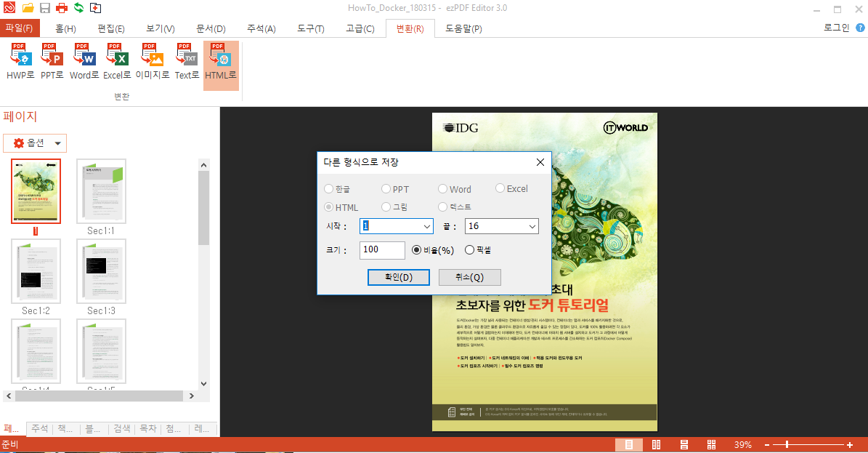
Task: Open the 파일(F) menu
Action: click(x=20, y=28)
